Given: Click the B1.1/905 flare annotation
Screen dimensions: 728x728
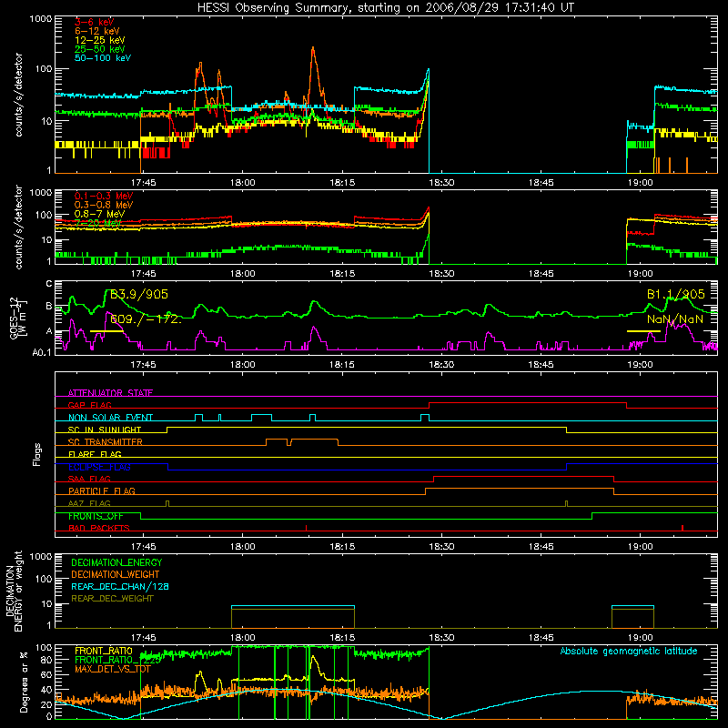Looking at the screenshot, I should pyautogui.click(x=675, y=294).
